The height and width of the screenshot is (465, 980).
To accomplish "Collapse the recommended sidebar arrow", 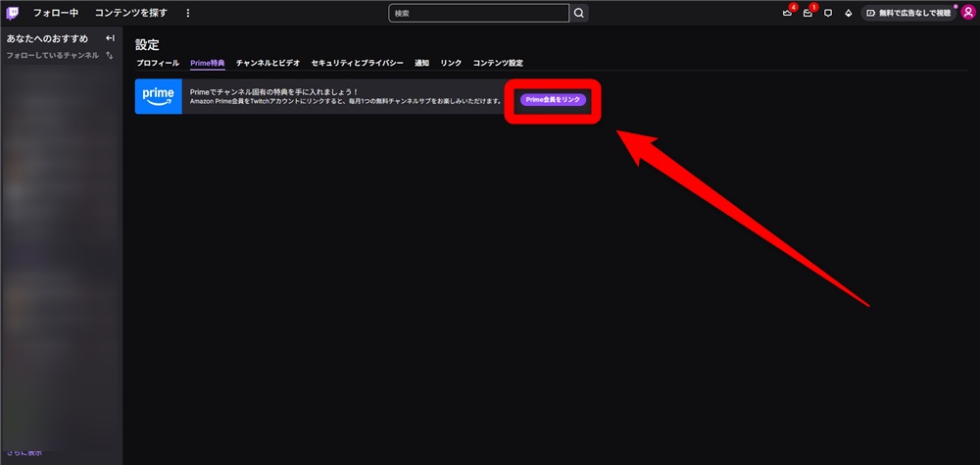I will (110, 39).
